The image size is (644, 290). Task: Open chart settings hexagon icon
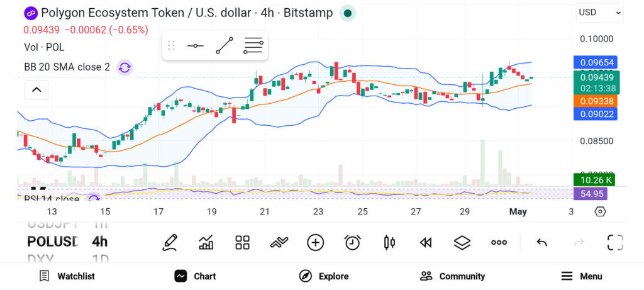(x=600, y=211)
